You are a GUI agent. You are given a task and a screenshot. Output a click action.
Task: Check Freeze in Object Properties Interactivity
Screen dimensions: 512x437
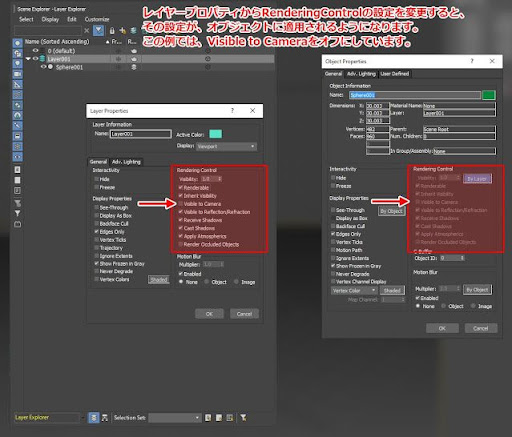tap(333, 186)
